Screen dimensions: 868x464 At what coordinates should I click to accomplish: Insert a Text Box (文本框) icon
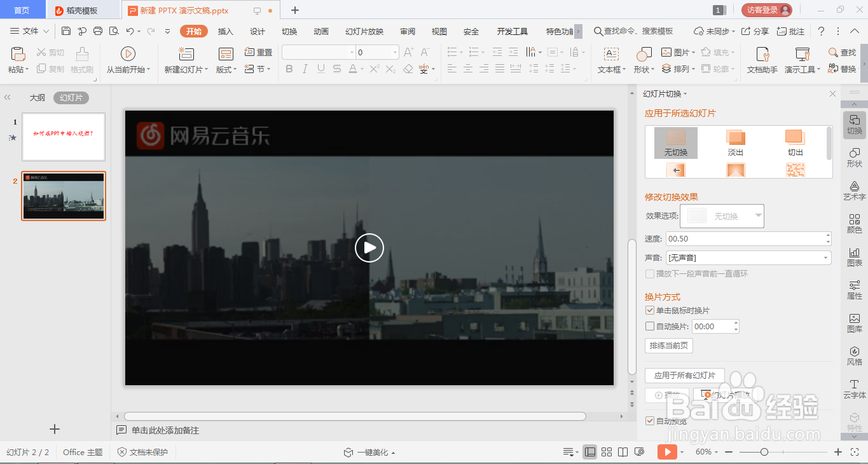(611, 54)
